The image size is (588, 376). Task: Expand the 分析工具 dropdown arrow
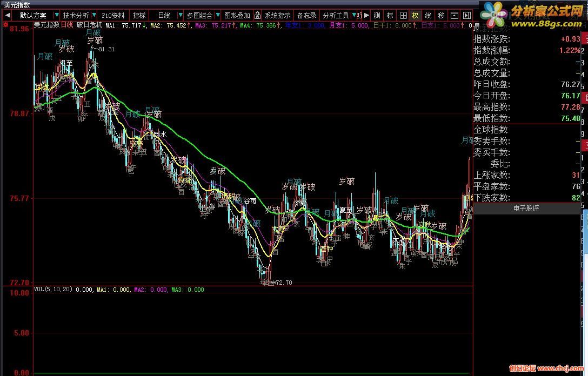point(354,15)
